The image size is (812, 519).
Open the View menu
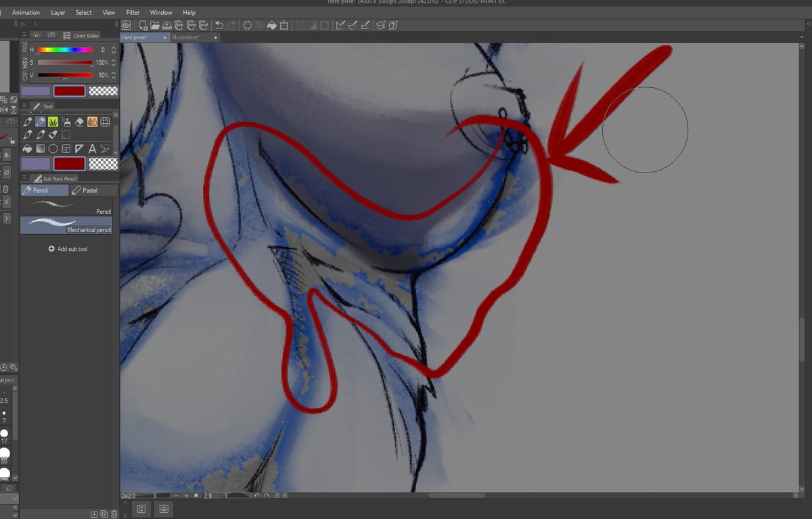pos(108,12)
